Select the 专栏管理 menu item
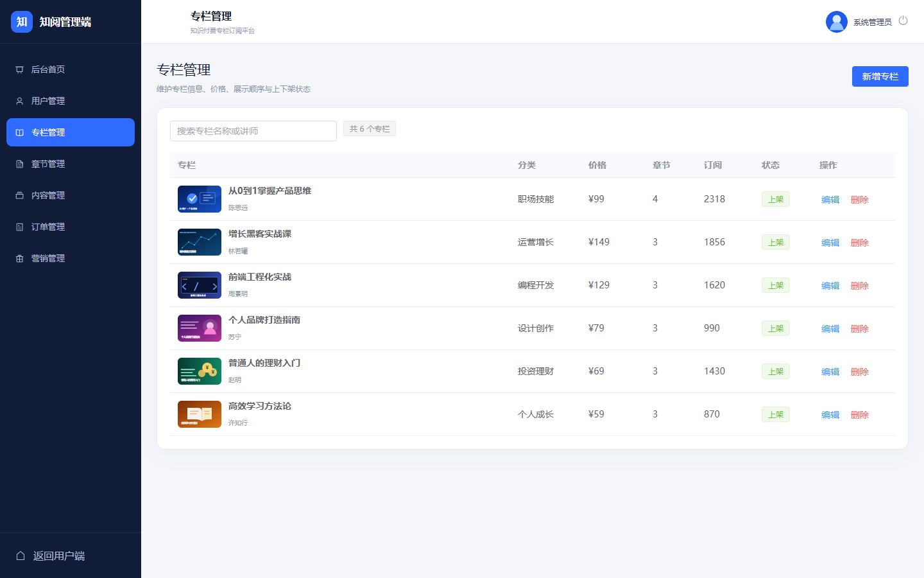This screenshot has width=924, height=578. coord(71,132)
